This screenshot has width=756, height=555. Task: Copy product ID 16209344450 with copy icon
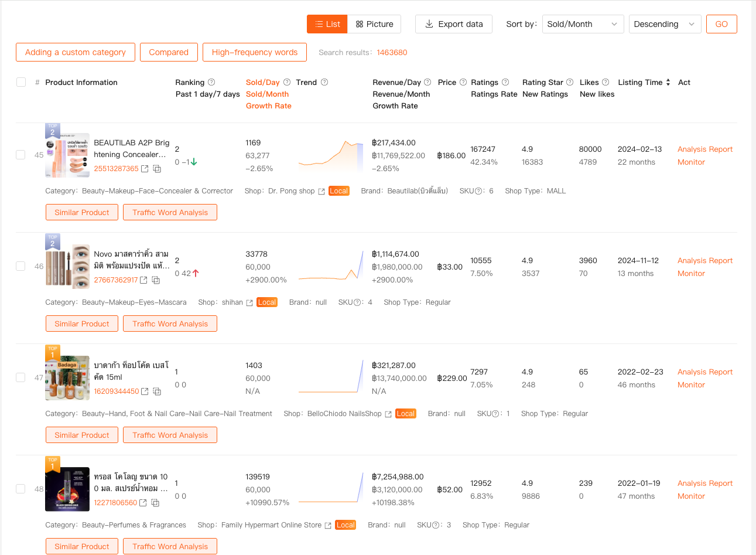pos(158,391)
